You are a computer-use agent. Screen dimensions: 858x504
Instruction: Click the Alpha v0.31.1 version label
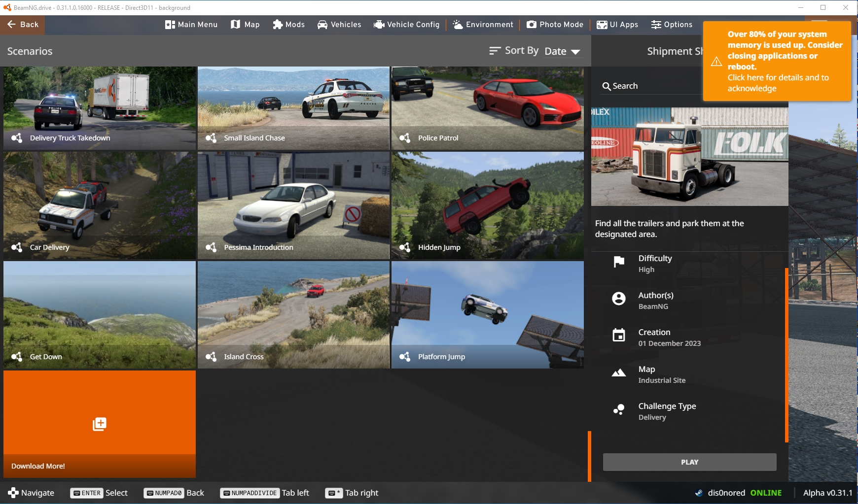click(827, 493)
